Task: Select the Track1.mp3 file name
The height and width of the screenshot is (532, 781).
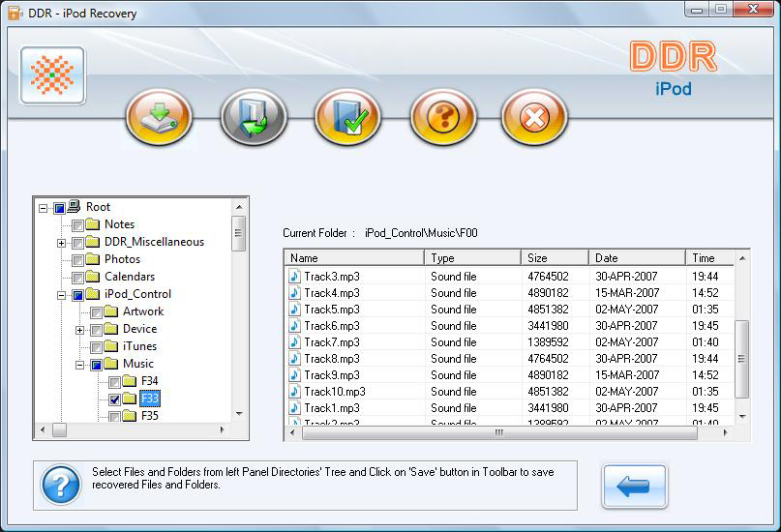Action: click(332, 407)
